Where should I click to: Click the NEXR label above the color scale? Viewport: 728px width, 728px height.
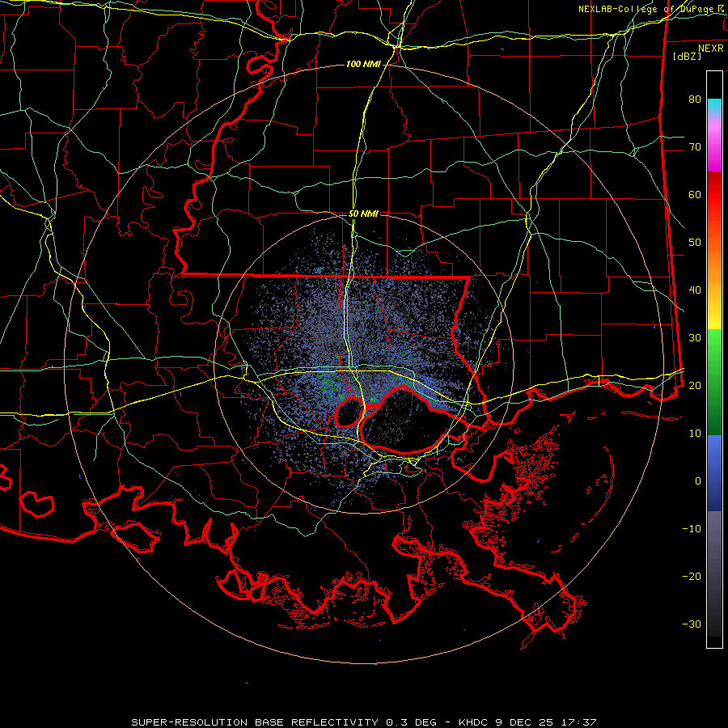[x=710, y=49]
